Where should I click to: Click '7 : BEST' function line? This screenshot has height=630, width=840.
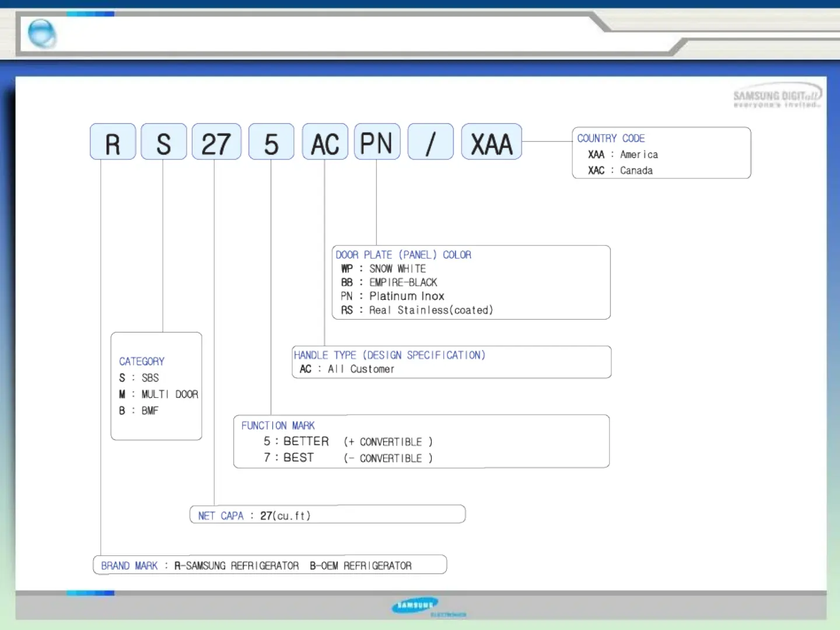coord(289,458)
